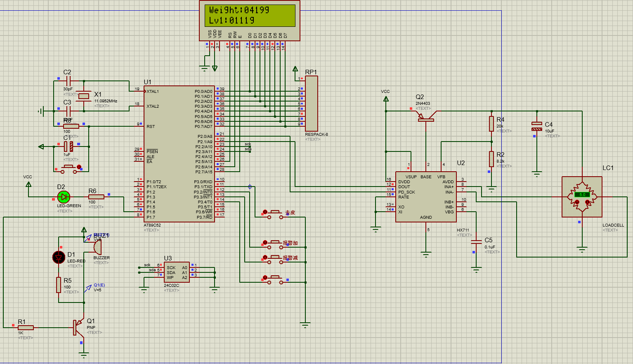Select resistor R5 below red LED
The width and height of the screenshot is (633, 364).
click(59, 285)
